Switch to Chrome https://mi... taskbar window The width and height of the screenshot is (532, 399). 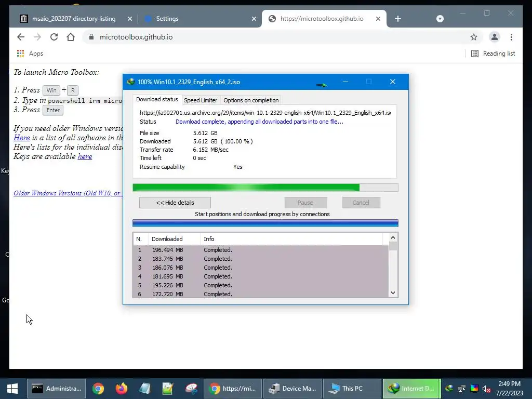(233, 389)
